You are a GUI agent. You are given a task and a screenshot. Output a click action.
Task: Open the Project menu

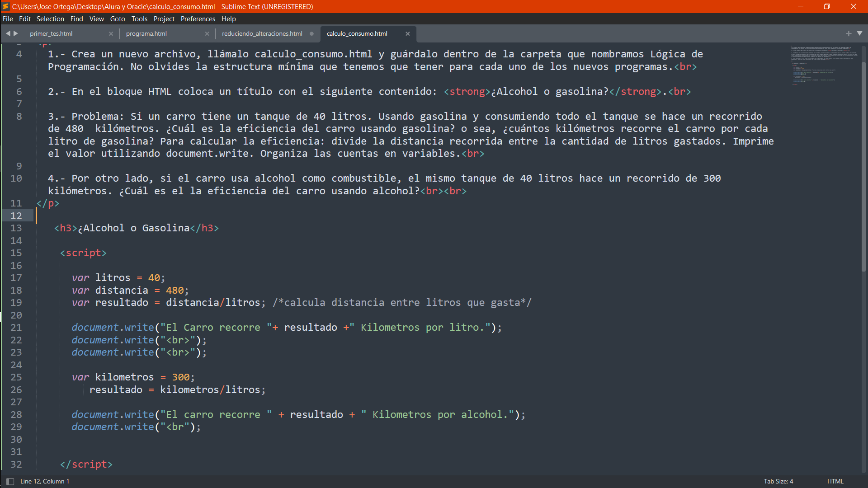[164, 19]
